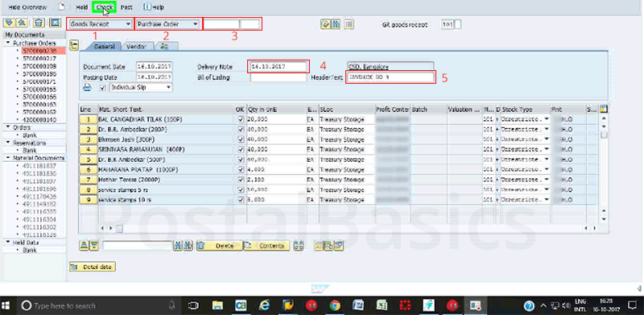Switch to the Vendor tab
Screen dimensions: 644x315
136,47
